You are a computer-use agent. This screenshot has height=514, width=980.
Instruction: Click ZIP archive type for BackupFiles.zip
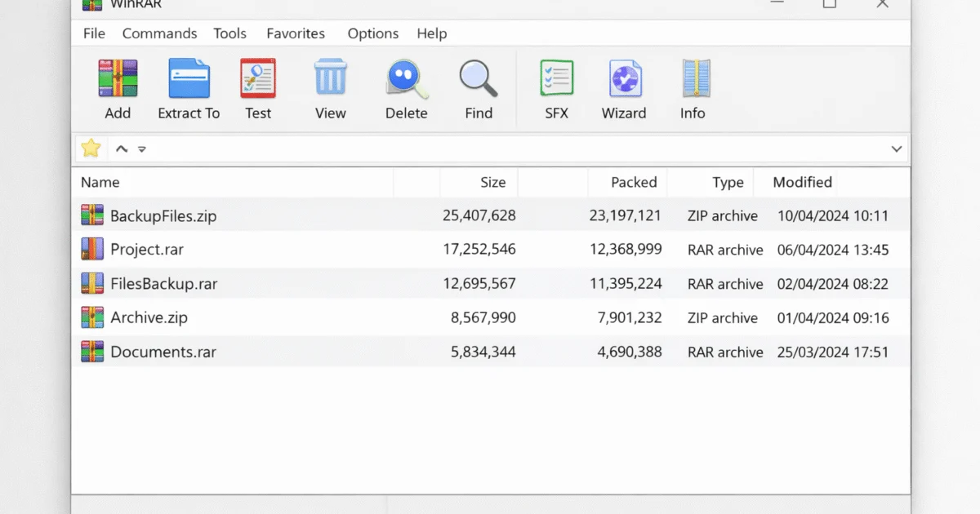723,216
